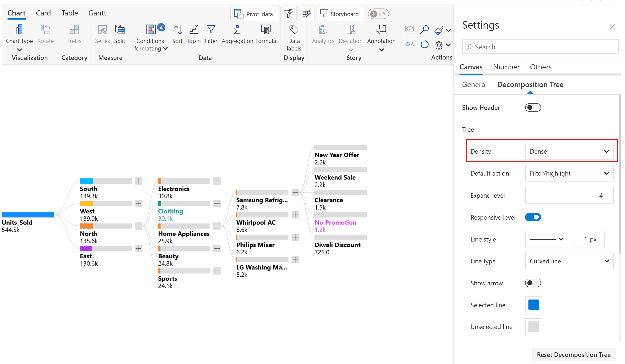Turn off Responsive level switch
The height and width of the screenshot is (364, 625).
click(x=533, y=217)
